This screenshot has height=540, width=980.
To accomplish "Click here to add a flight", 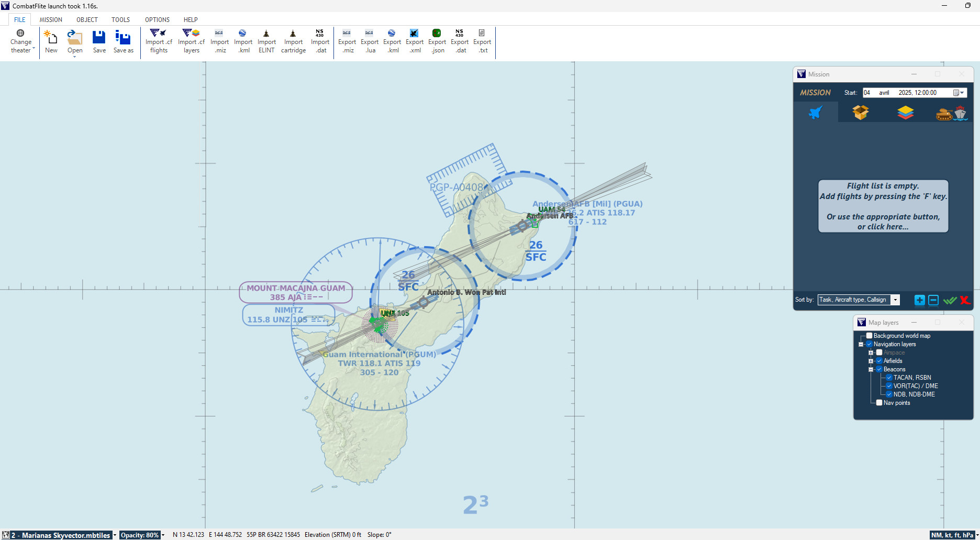I will click(883, 206).
